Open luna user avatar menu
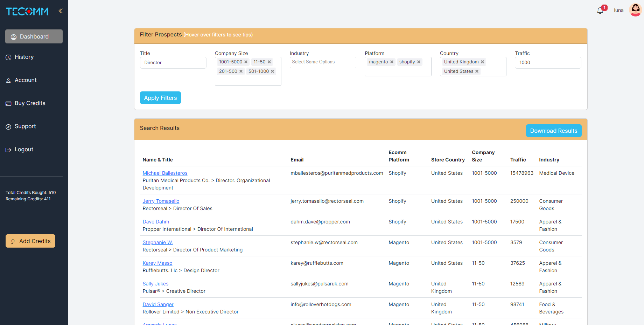 [635, 10]
